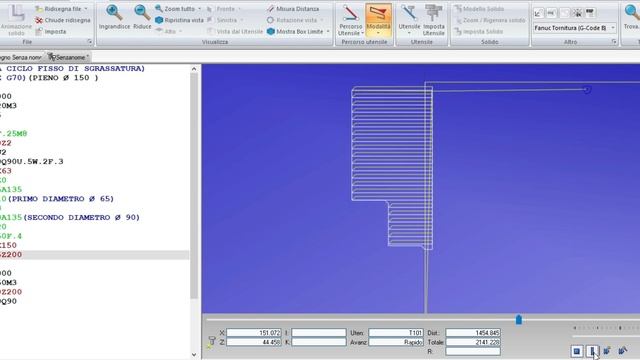Click the code editor scroll up arrow
This screenshot has width=640, height=360.
click(194, 69)
